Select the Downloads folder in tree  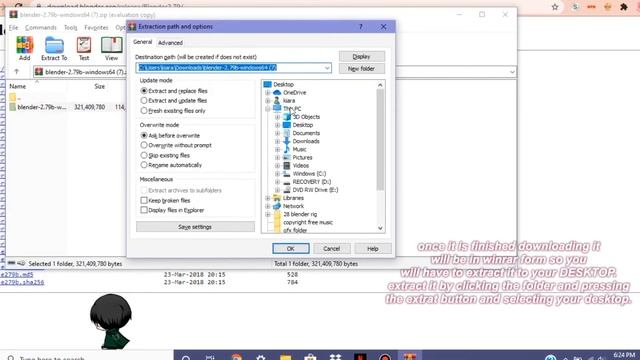(x=306, y=141)
